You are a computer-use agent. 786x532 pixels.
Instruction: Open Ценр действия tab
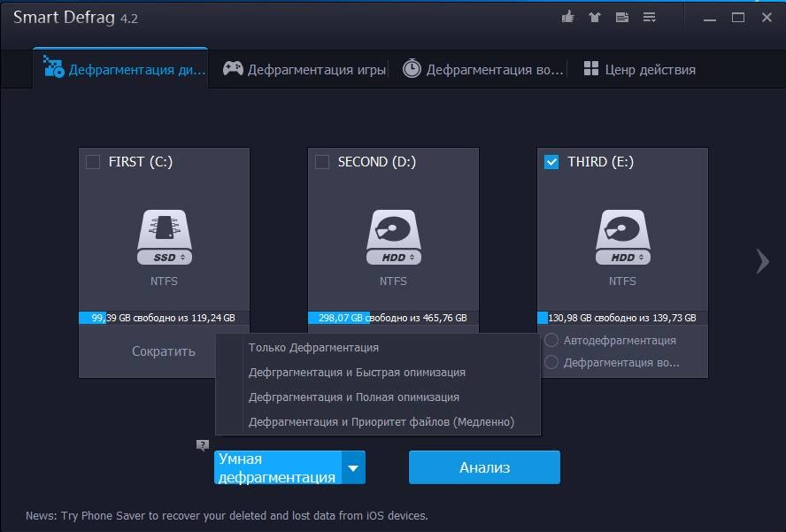[x=640, y=69]
